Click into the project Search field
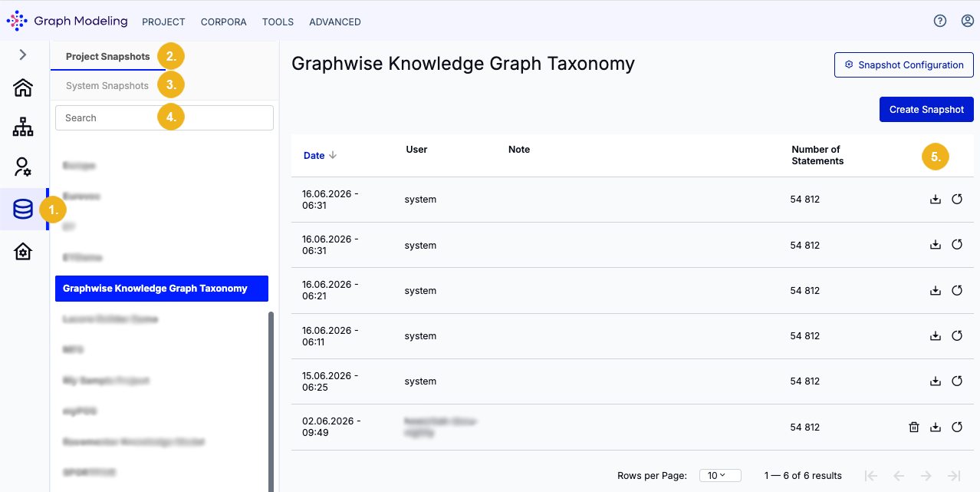The height and width of the screenshot is (492, 980). [x=164, y=117]
